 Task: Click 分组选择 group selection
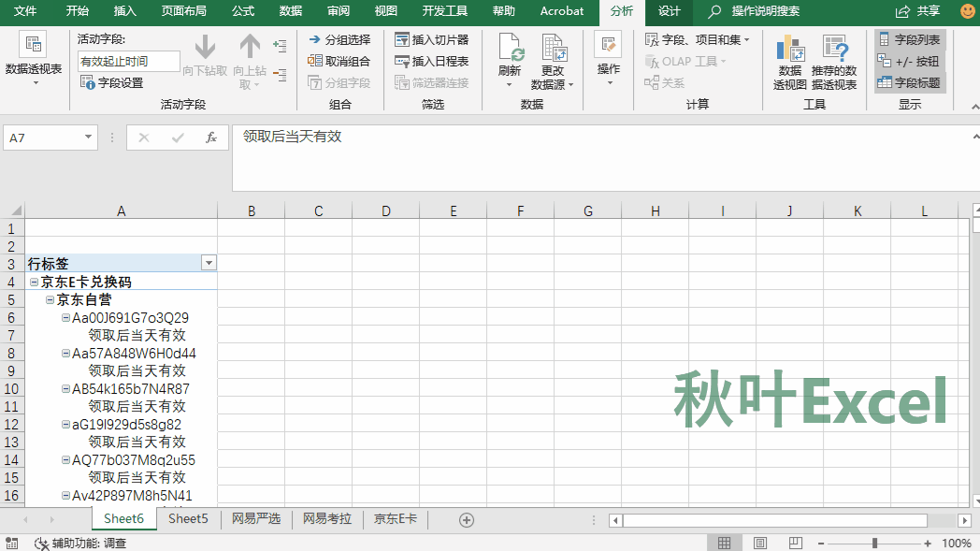pos(339,40)
